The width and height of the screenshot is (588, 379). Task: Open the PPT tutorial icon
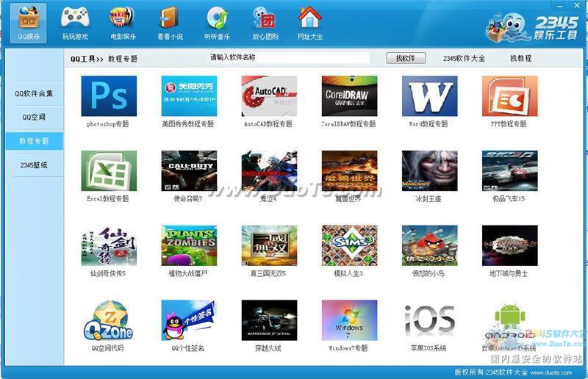pyautogui.click(x=510, y=96)
